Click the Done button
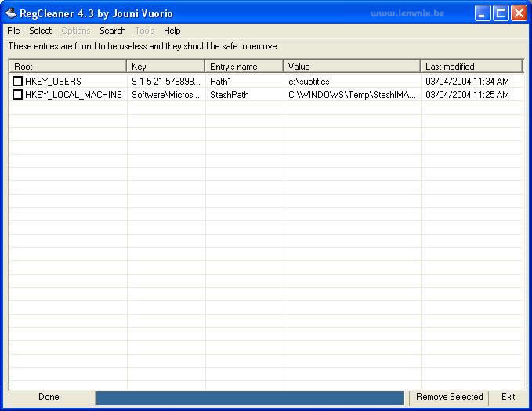The height and width of the screenshot is (411, 532). pos(49,397)
